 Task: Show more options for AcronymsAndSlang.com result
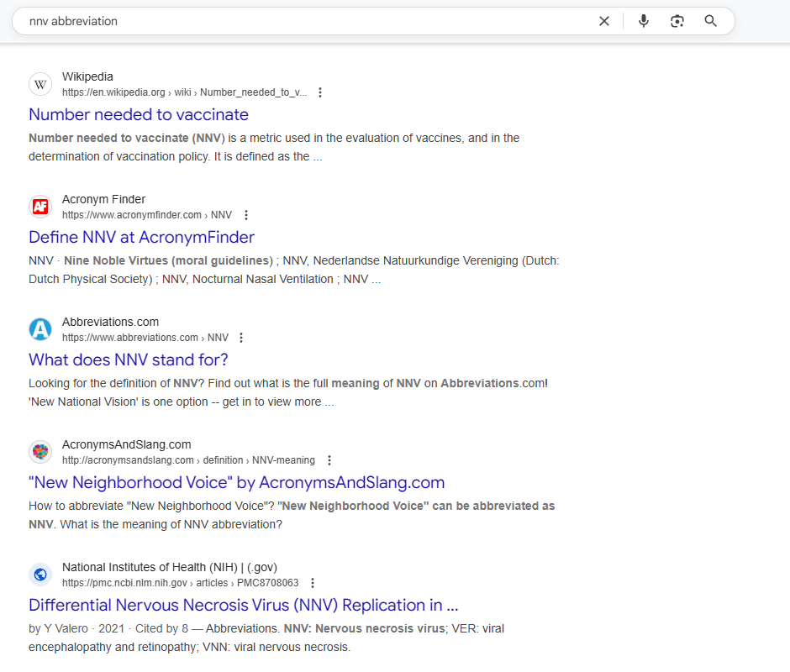(329, 460)
